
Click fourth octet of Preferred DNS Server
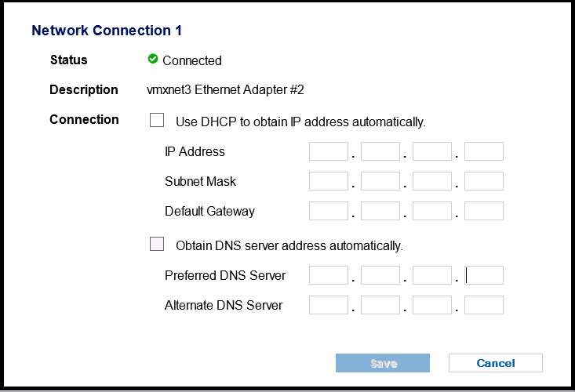click(484, 275)
